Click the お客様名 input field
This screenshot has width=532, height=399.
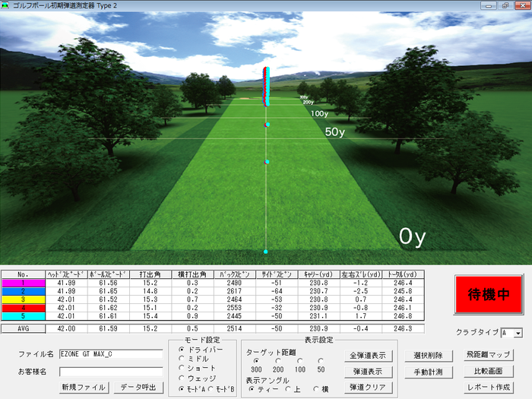(x=110, y=372)
